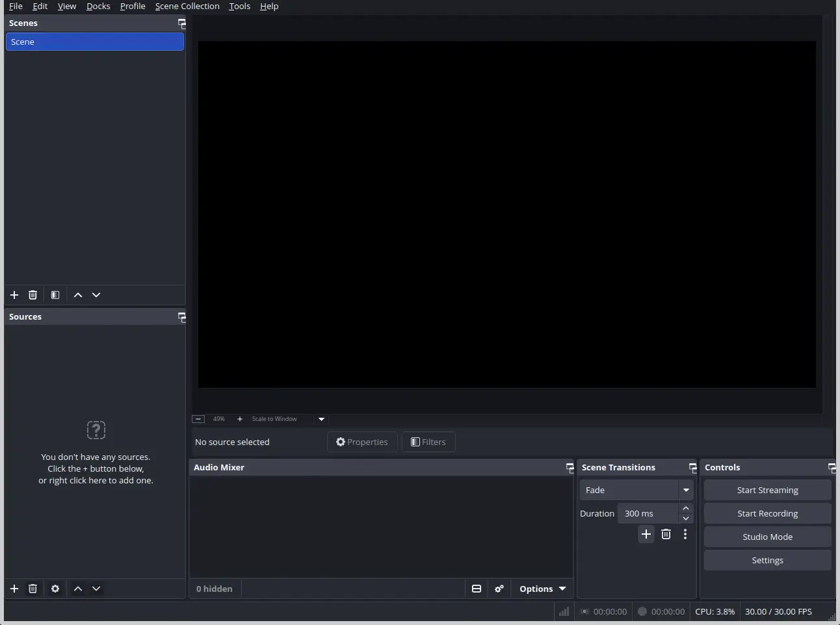This screenshot has width=840, height=625.
Task: Open source properties gear in Sources dock
Action: [x=55, y=589]
